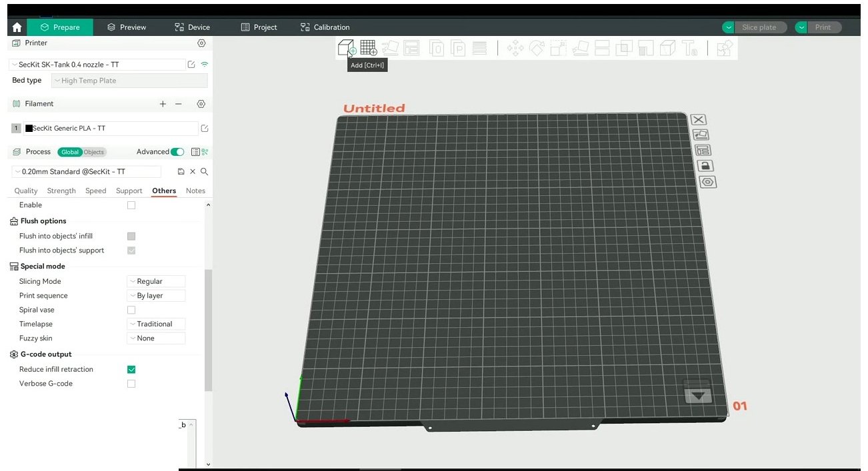
Task: Edit the SecKit Generic PLA filament preset
Action: 205,128
